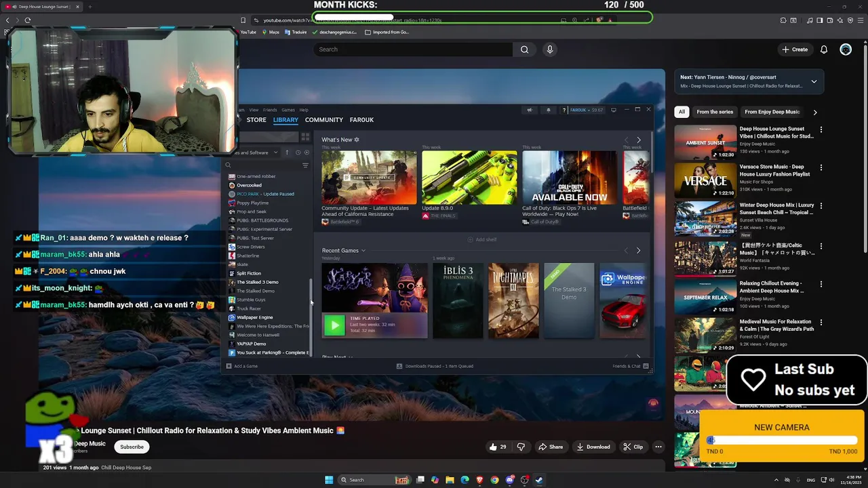Filter Steam library by ready to play
The width and height of the screenshot is (868, 488).
307,152
